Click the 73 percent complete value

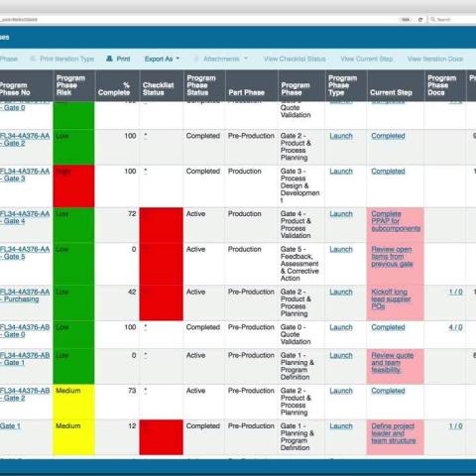(132, 391)
